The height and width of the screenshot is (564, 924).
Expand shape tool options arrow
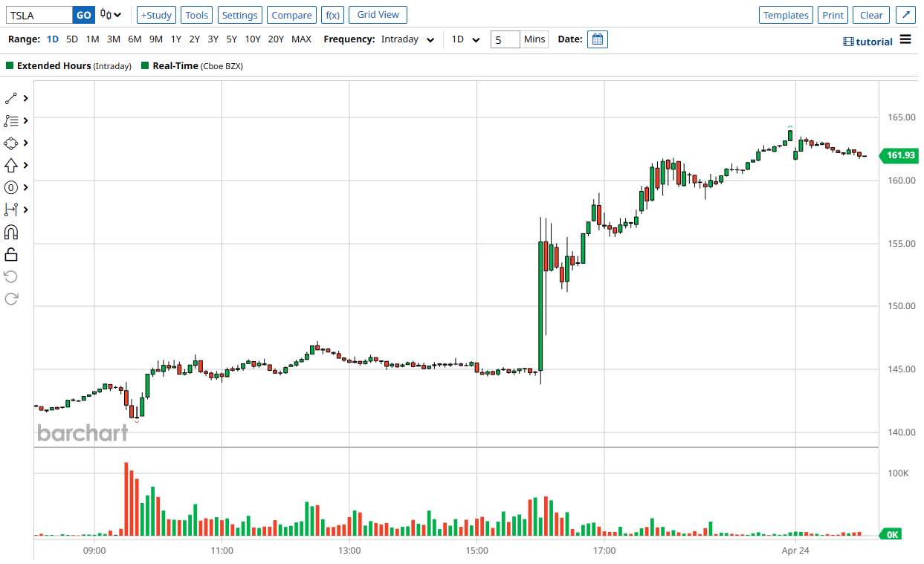(26, 143)
